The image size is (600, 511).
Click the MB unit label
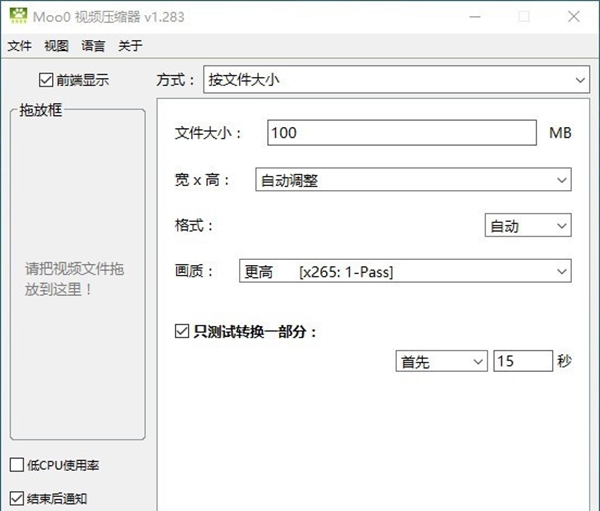560,133
